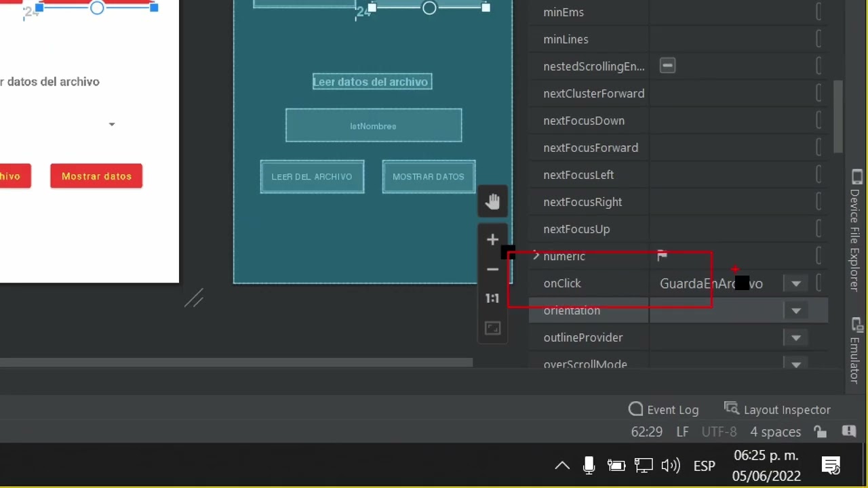Click the Zoom to Fit Screen icon

pyautogui.click(x=492, y=328)
